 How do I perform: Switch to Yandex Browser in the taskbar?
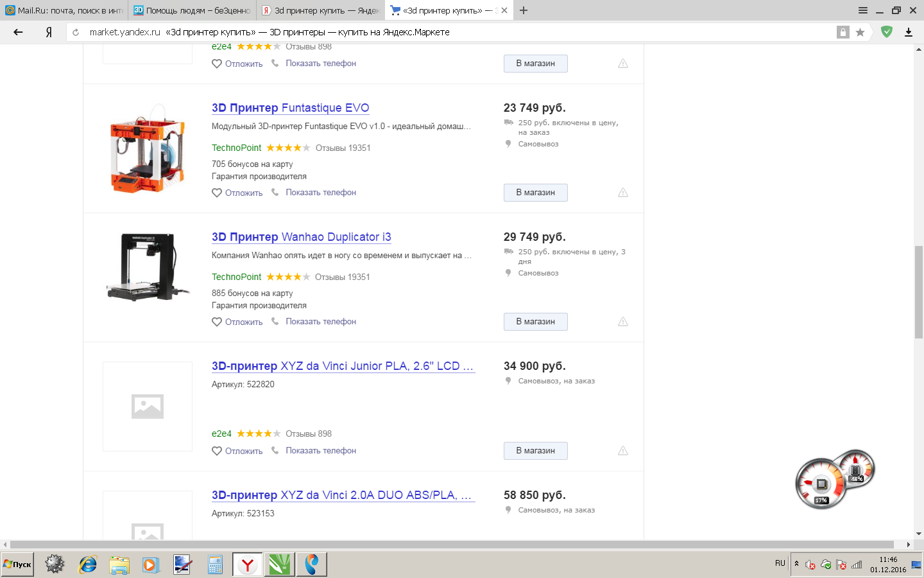[x=248, y=565]
